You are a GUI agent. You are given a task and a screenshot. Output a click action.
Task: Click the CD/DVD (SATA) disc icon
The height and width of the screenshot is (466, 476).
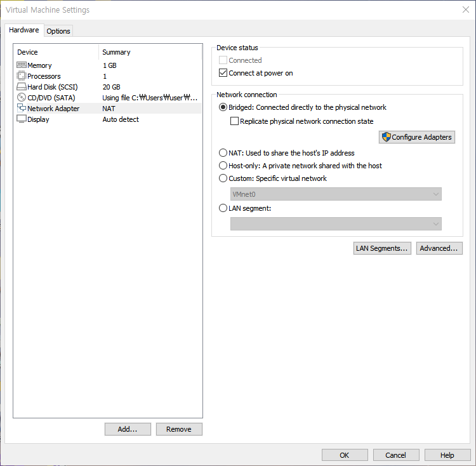click(x=21, y=97)
